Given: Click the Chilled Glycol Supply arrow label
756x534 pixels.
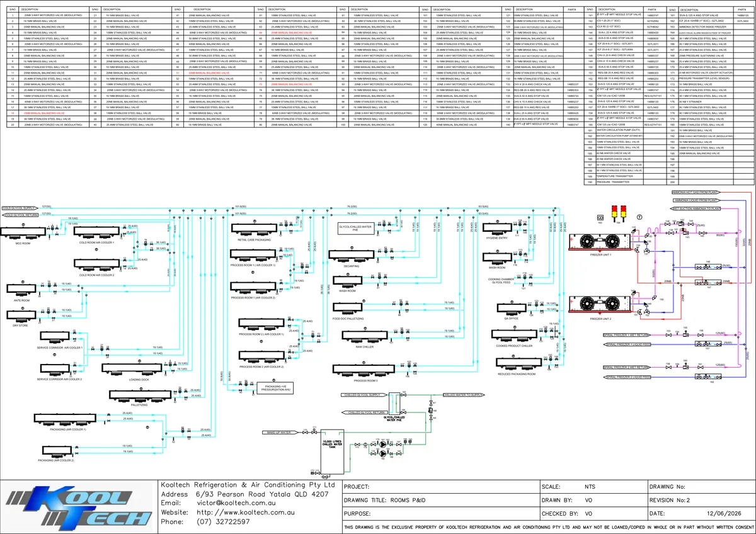Looking at the screenshot, I should click(364, 395).
